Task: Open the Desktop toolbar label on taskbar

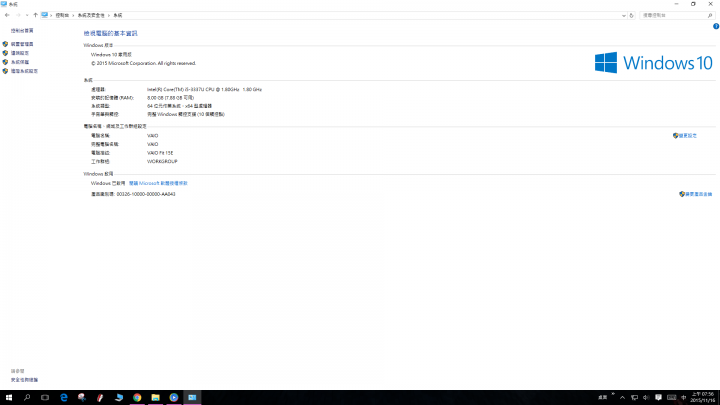Action: coord(602,398)
